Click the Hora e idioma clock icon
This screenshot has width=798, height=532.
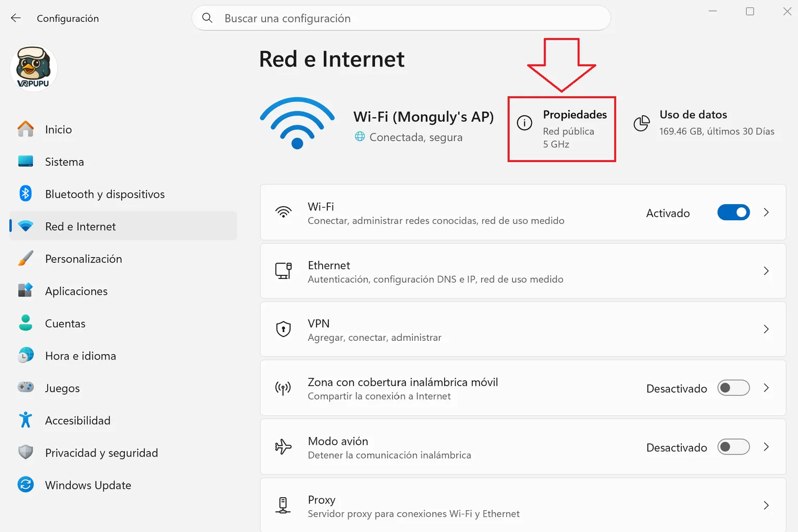pyautogui.click(x=25, y=355)
